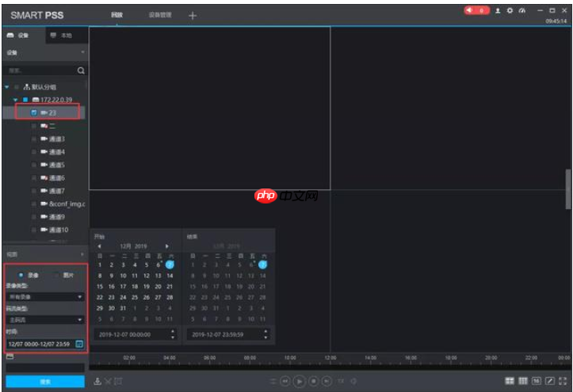
Task: Click the card icon below the time field
Action: pyautogui.click(x=10, y=356)
